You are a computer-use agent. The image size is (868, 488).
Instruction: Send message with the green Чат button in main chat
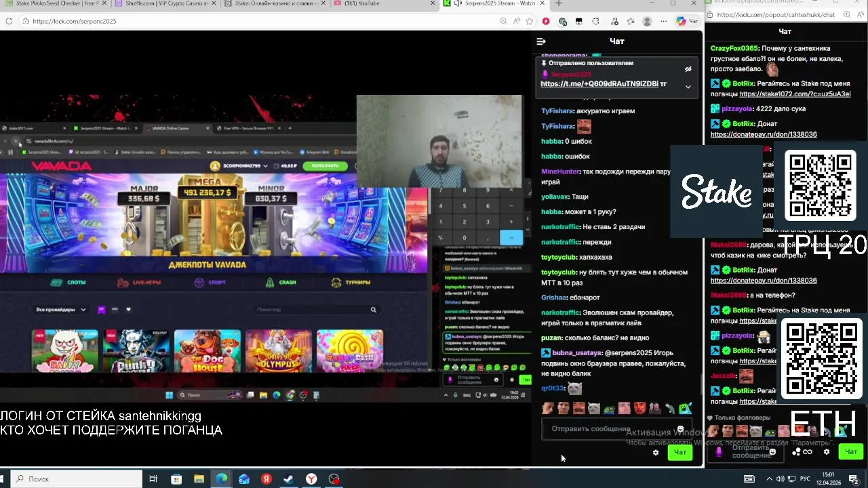[x=680, y=452]
